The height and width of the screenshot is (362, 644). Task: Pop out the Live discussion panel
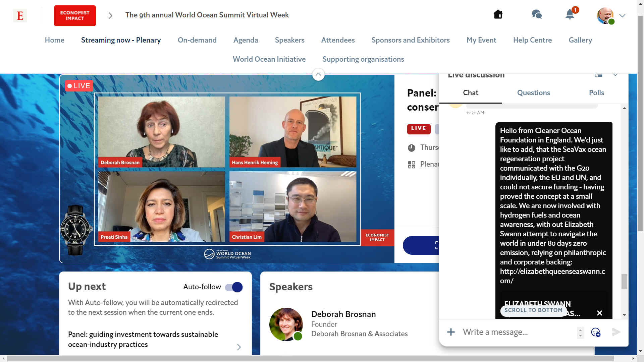tap(598, 75)
